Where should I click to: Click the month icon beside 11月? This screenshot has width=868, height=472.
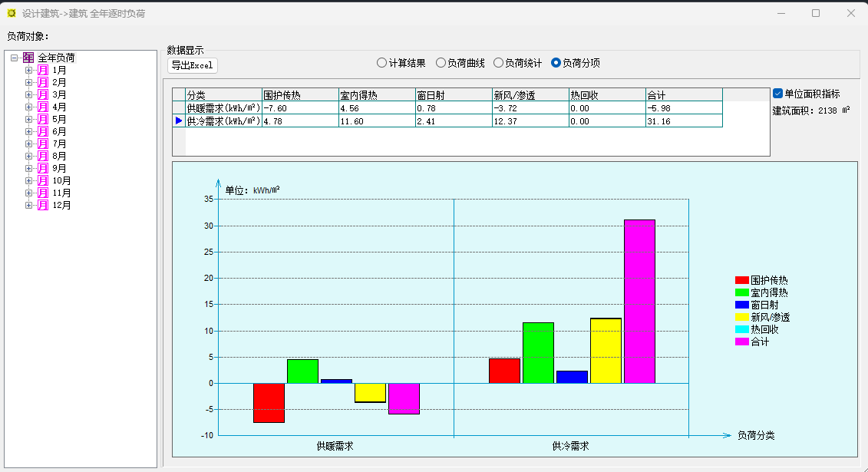click(43, 193)
